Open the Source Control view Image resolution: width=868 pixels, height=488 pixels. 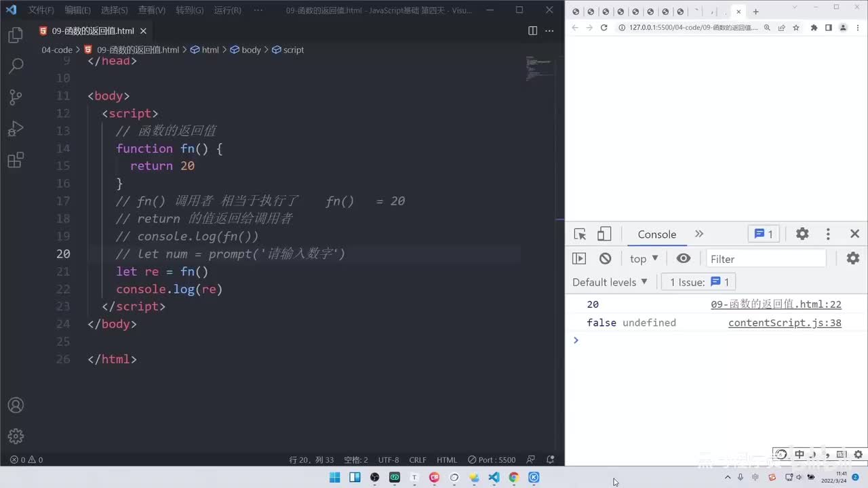click(x=16, y=98)
